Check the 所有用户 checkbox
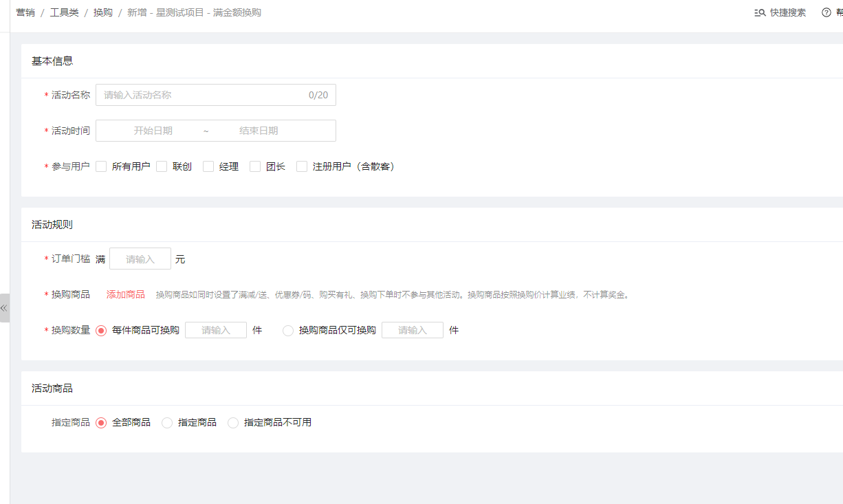This screenshot has width=843, height=504. click(x=102, y=166)
